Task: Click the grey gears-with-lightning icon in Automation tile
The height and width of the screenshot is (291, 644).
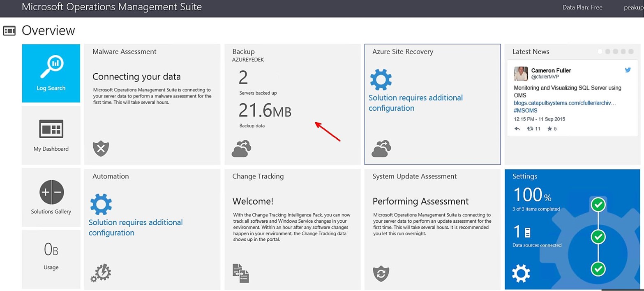Action: (101, 273)
